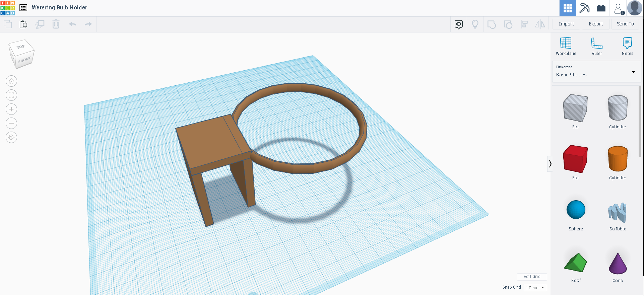The height and width of the screenshot is (296, 644).
Task: Click the Import button
Action: pyautogui.click(x=566, y=24)
